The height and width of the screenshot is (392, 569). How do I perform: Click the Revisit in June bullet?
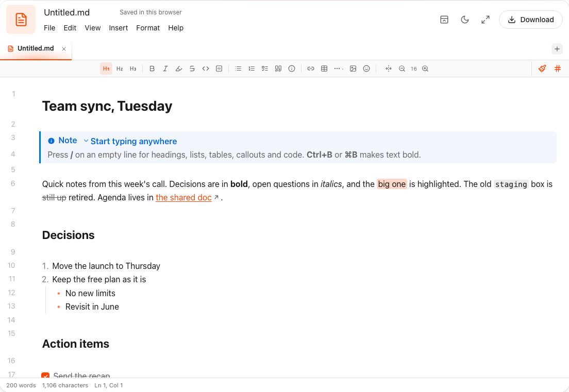pyautogui.click(x=92, y=307)
